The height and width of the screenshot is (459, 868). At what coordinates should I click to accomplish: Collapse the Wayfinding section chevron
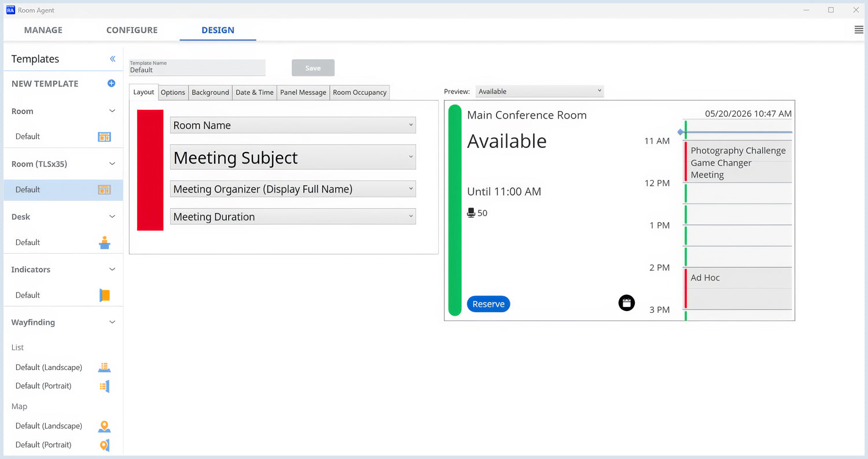tap(112, 322)
